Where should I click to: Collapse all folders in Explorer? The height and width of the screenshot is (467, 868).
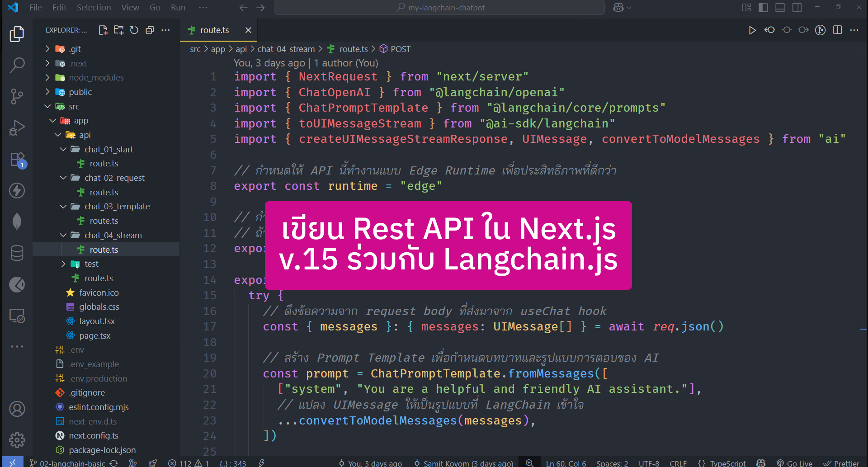pos(150,30)
